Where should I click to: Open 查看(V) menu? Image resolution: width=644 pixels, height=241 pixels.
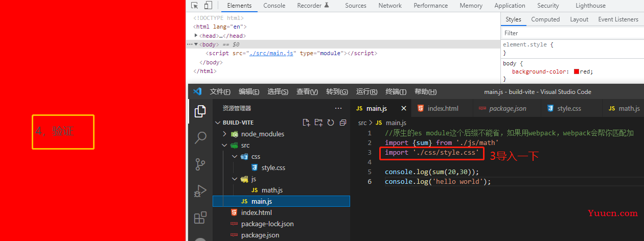coord(307,92)
